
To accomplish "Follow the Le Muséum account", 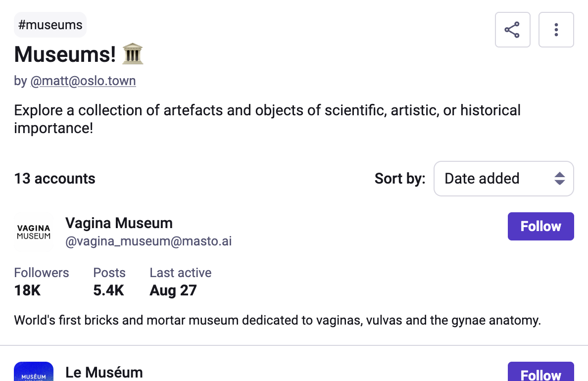I will click(541, 372).
